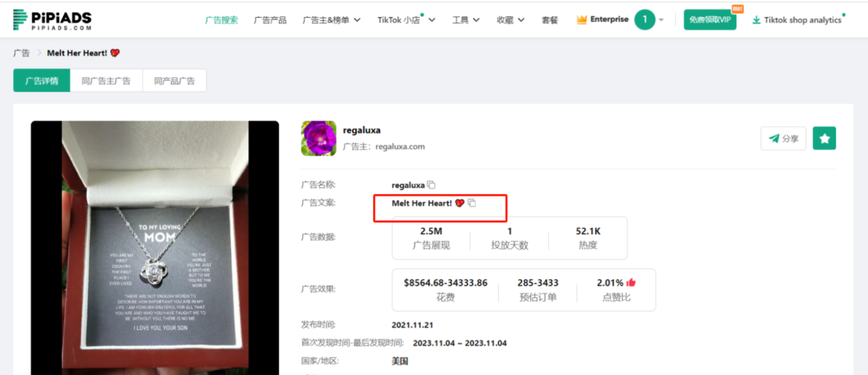Click the Melt Her Heart breadcrumb title
The image size is (868, 375).
(83, 53)
